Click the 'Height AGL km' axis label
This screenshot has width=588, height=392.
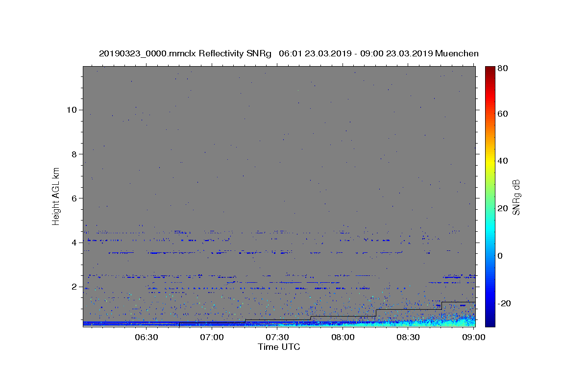(x=56, y=196)
